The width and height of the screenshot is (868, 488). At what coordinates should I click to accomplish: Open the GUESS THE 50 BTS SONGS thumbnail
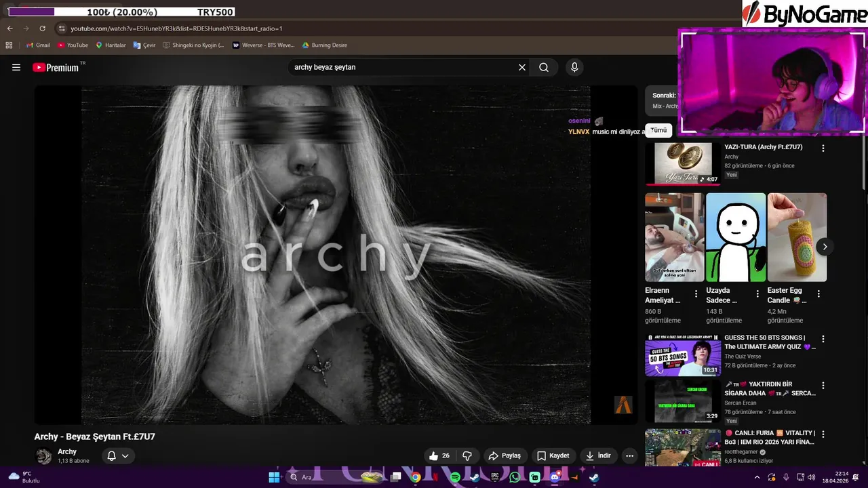point(683,355)
